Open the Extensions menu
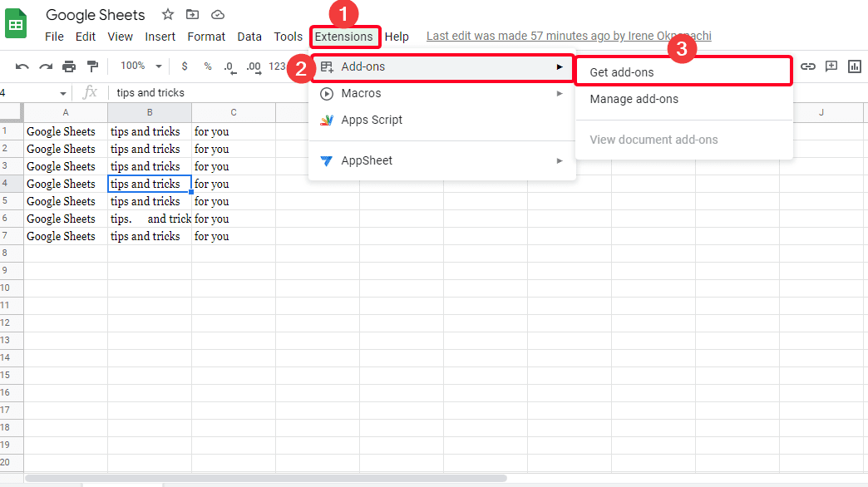This screenshot has width=868, height=487. (343, 37)
